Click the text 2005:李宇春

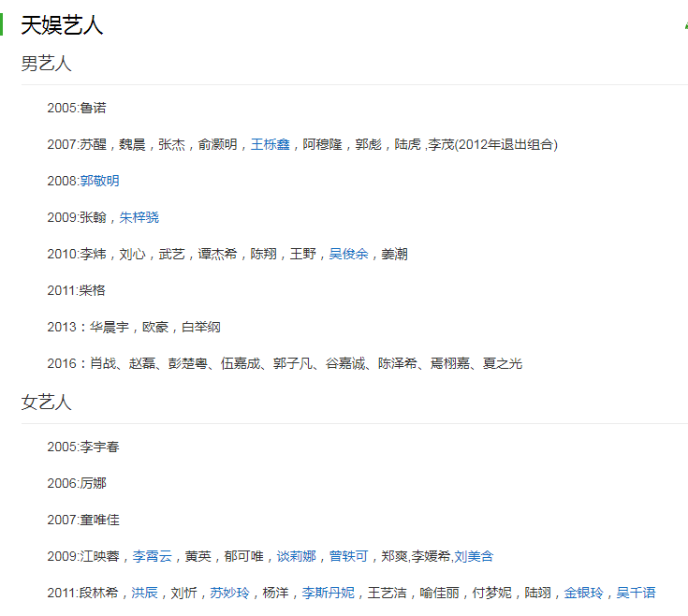[83, 447]
